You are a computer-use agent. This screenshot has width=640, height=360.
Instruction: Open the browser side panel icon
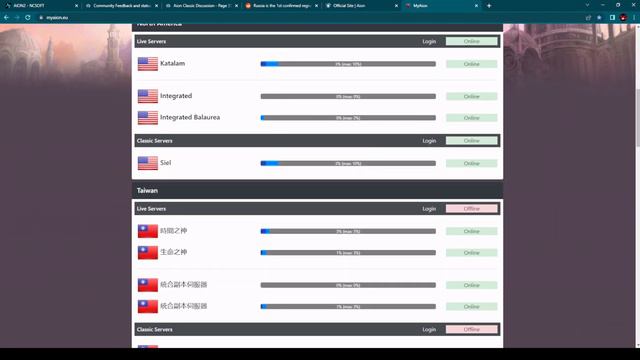click(612, 18)
